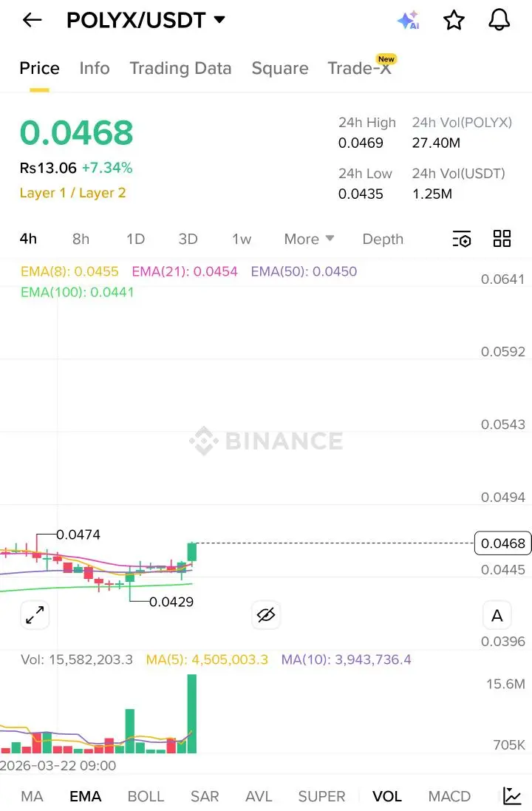Tap the 24h Vol(USDT) value 1.25M
This screenshot has height=811, width=532.
click(432, 194)
